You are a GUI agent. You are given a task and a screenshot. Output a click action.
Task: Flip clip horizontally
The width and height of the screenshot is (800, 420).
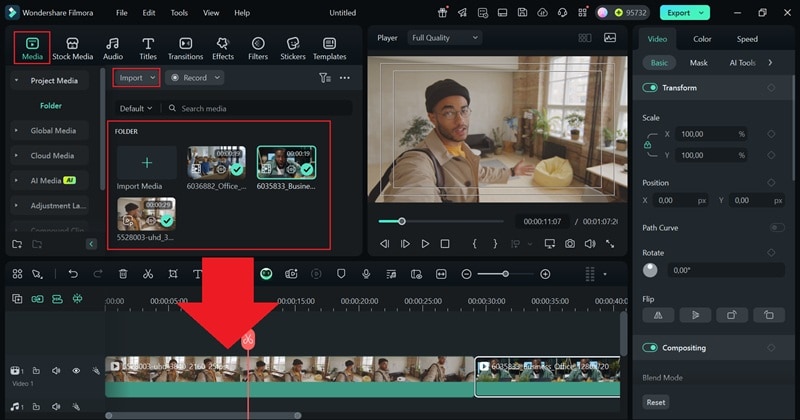tap(658, 315)
